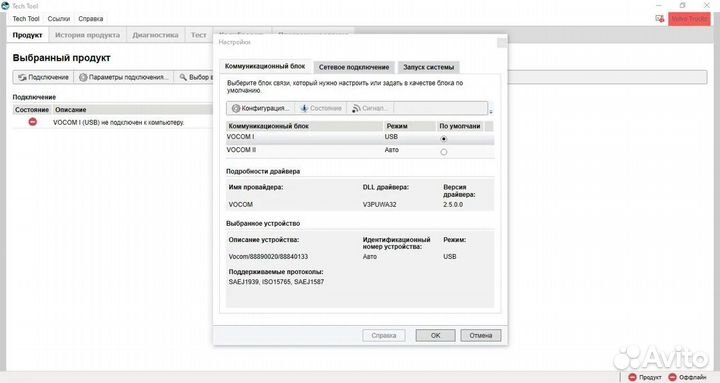Viewport: 720px width, 383px height.
Task: Click the dialog Справка help button
Action: pyautogui.click(x=383, y=335)
